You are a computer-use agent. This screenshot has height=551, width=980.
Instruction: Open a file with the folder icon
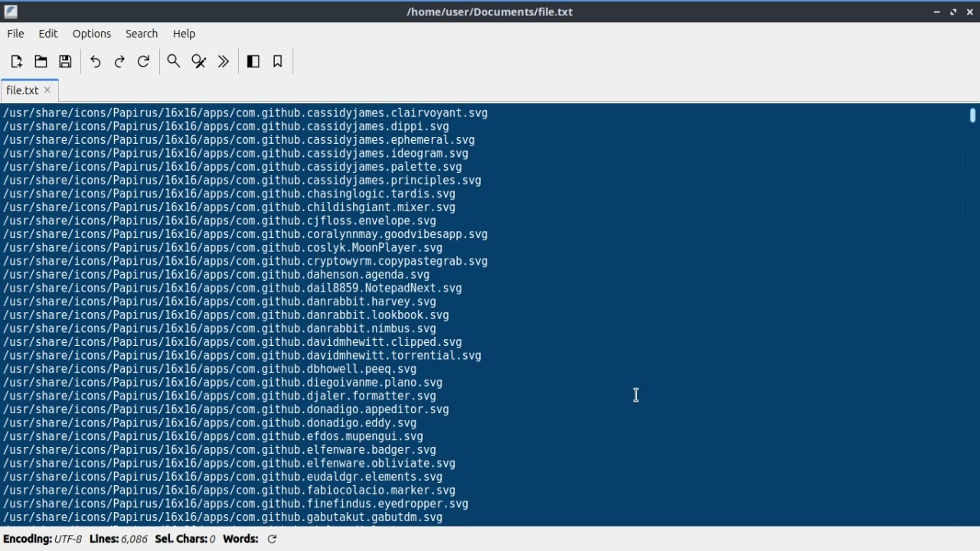41,61
